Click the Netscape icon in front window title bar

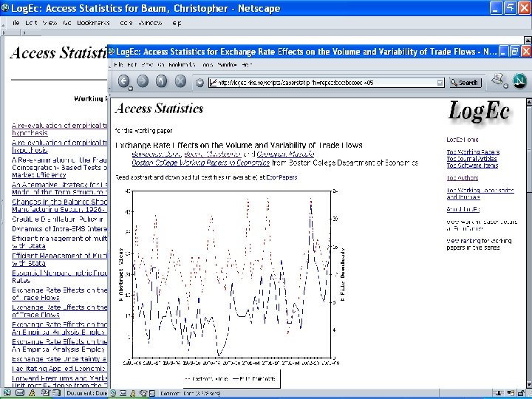(112, 52)
